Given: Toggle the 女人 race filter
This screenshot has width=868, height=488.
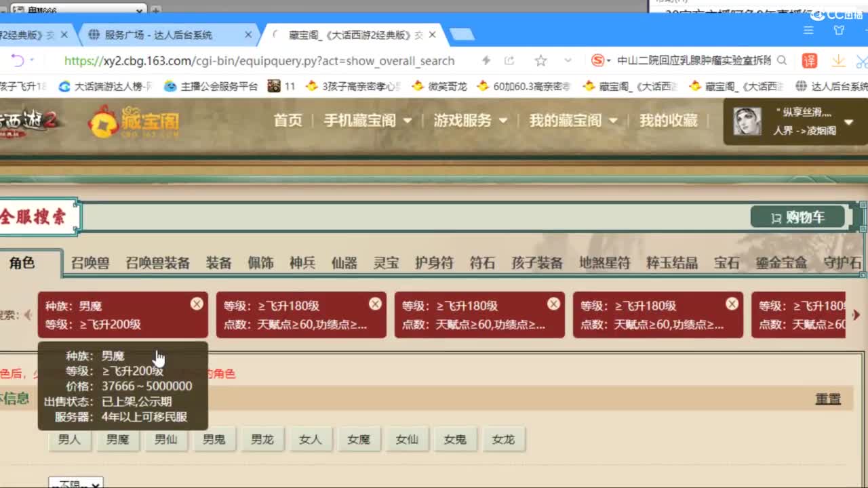Looking at the screenshot, I should 310,439.
